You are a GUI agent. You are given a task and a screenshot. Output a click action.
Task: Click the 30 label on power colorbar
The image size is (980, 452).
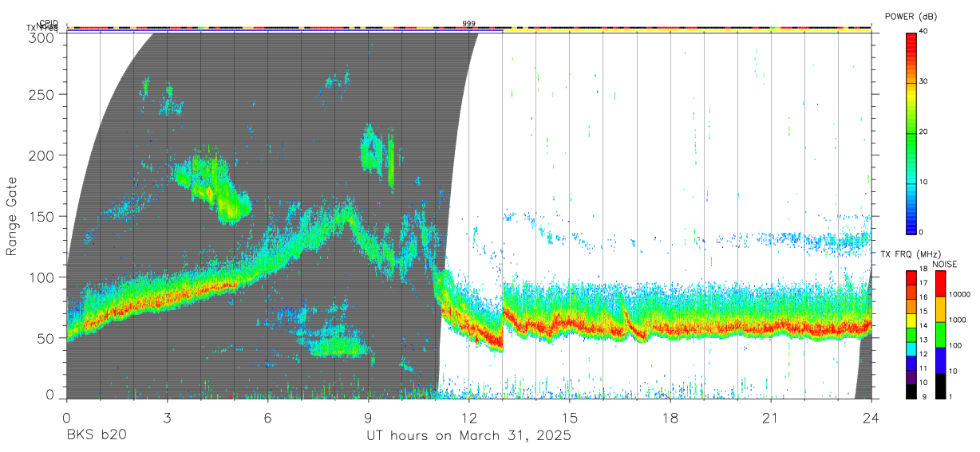923,81
